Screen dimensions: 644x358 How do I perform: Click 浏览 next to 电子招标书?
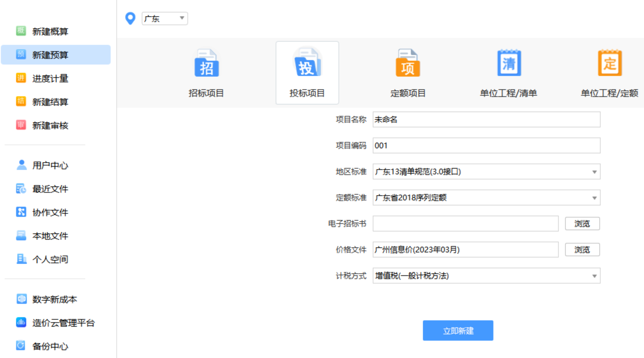pos(582,223)
